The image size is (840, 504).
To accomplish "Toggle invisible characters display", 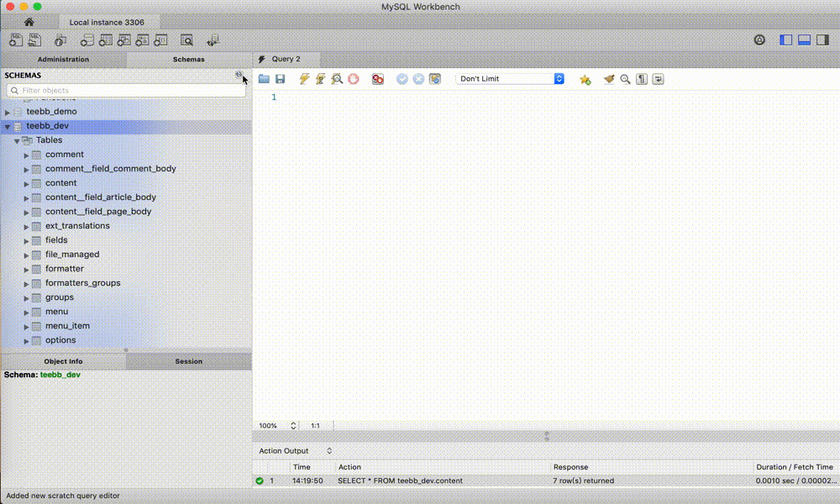I will (x=642, y=79).
